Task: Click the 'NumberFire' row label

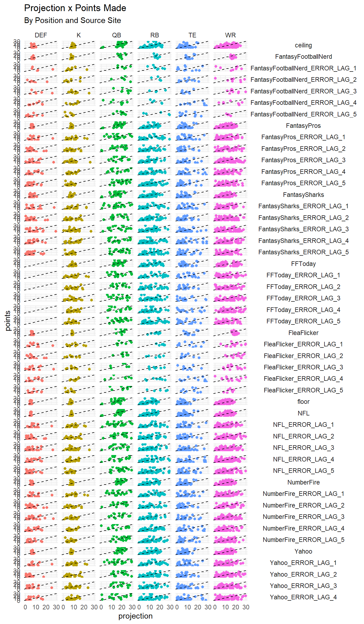Action: coord(303,482)
